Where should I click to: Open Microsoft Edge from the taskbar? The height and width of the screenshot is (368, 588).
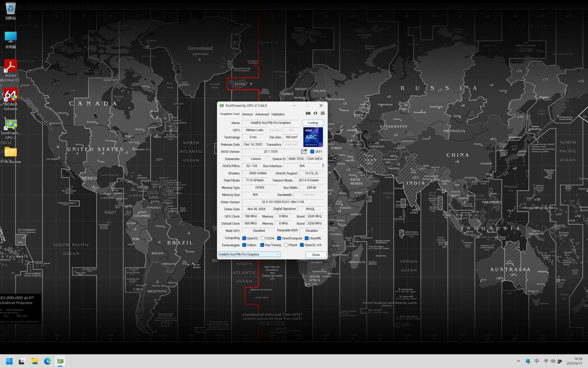[47, 361]
